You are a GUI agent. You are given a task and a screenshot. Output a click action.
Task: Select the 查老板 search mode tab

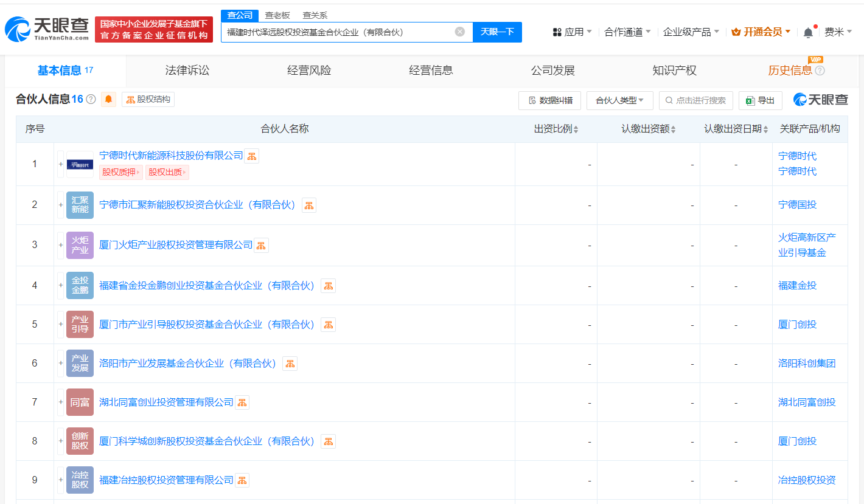277,15
